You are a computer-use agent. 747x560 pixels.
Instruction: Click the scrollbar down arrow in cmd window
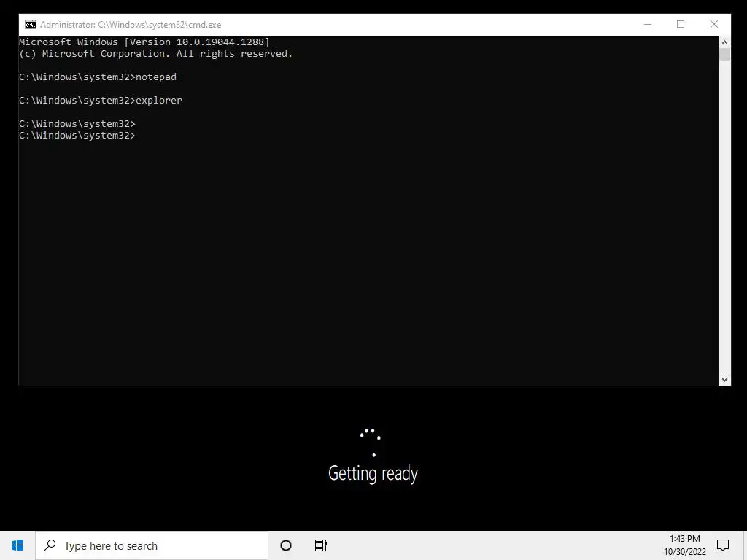tap(724, 379)
